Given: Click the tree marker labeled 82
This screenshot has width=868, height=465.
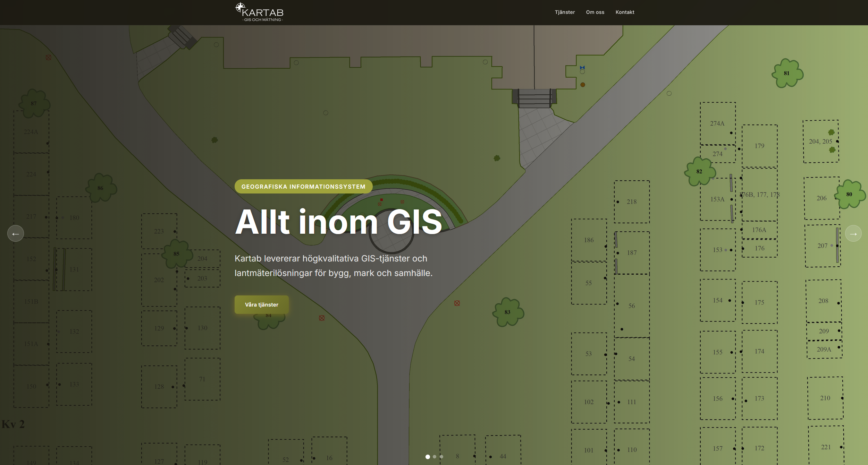Looking at the screenshot, I should [x=699, y=171].
